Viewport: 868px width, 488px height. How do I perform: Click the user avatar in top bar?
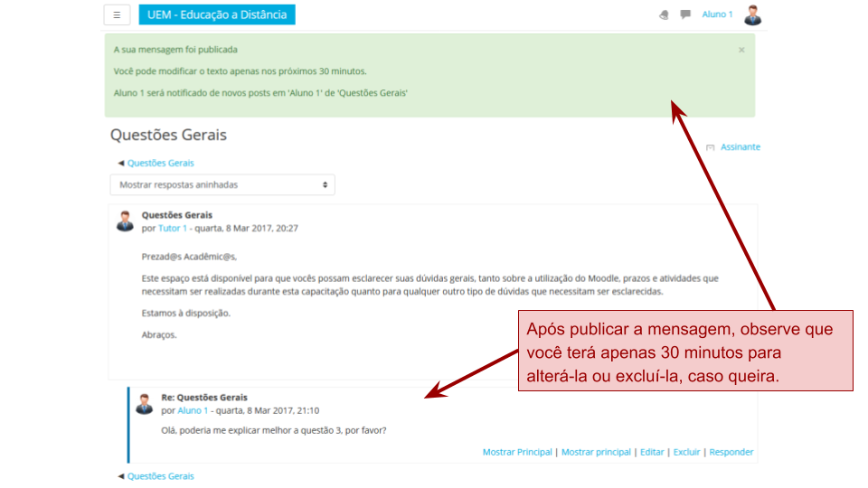pos(752,14)
